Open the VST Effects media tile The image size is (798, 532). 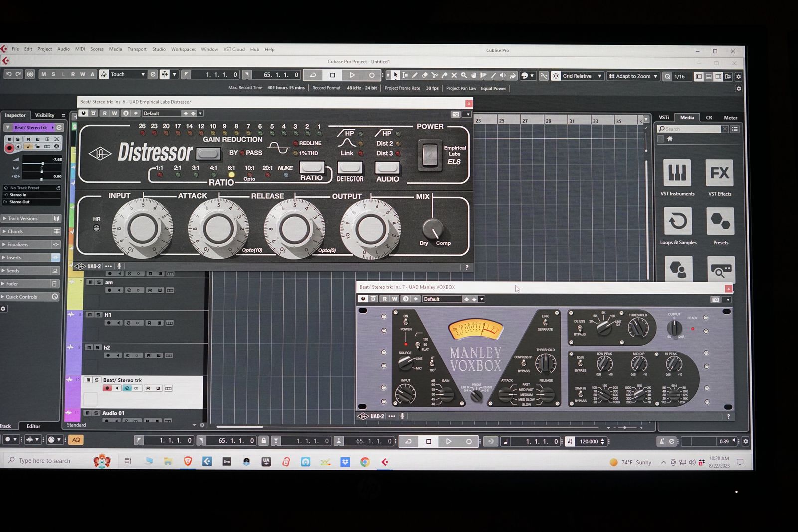coord(719,173)
